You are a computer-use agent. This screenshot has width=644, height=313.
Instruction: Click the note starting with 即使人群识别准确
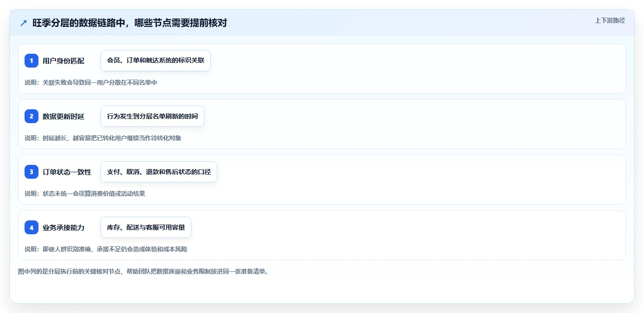point(106,249)
